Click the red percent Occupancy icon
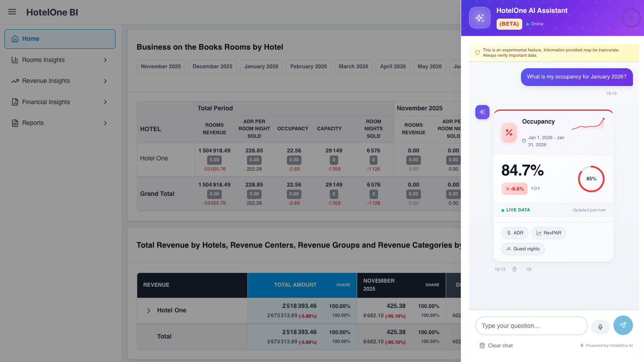644x362 pixels. click(509, 132)
